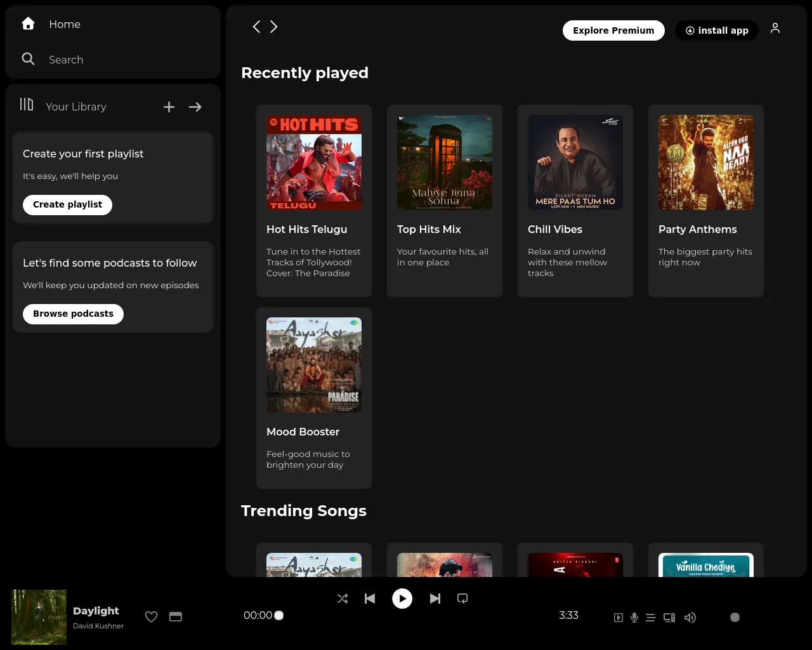Expand Your Library with the arrow

195,107
